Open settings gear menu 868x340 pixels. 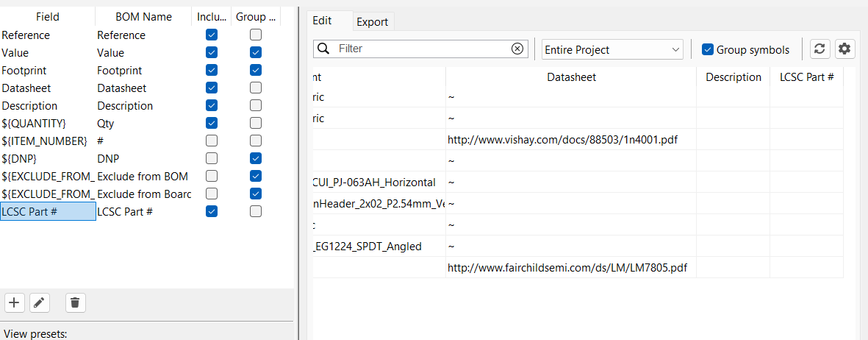click(844, 49)
